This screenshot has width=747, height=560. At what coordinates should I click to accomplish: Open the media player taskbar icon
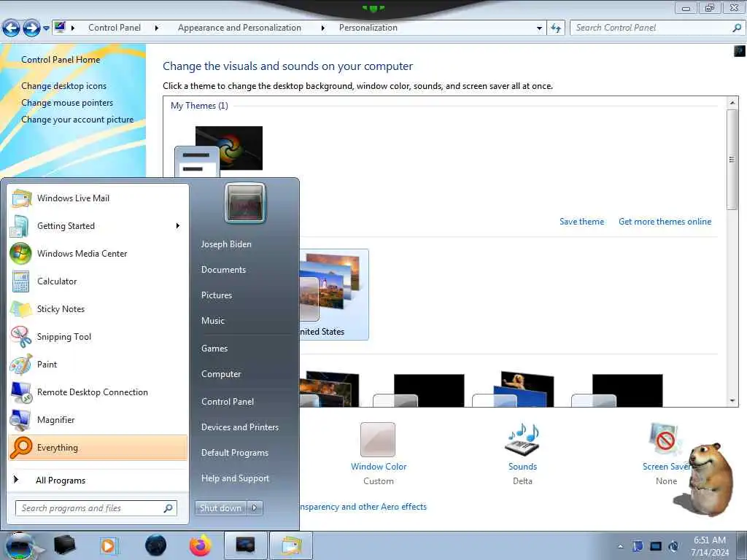[109, 545]
